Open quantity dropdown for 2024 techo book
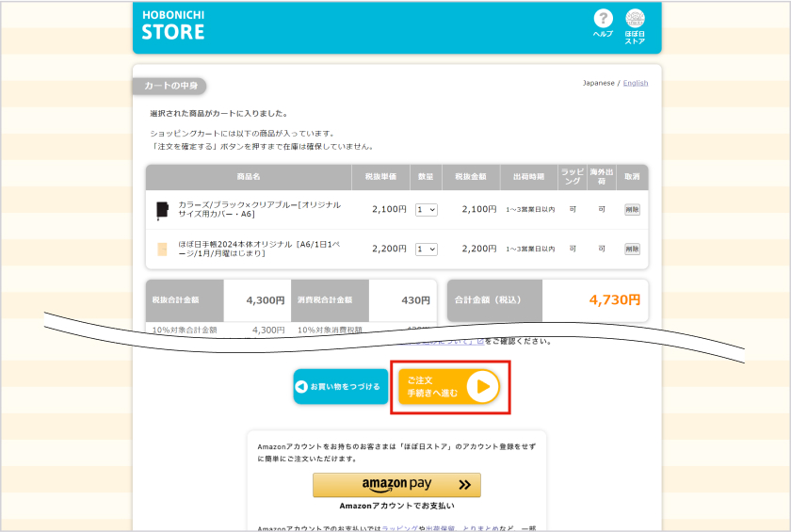 (427, 249)
